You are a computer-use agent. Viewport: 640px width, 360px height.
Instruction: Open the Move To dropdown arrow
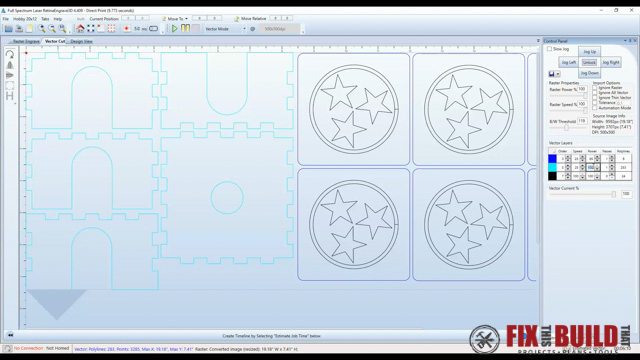187,18
